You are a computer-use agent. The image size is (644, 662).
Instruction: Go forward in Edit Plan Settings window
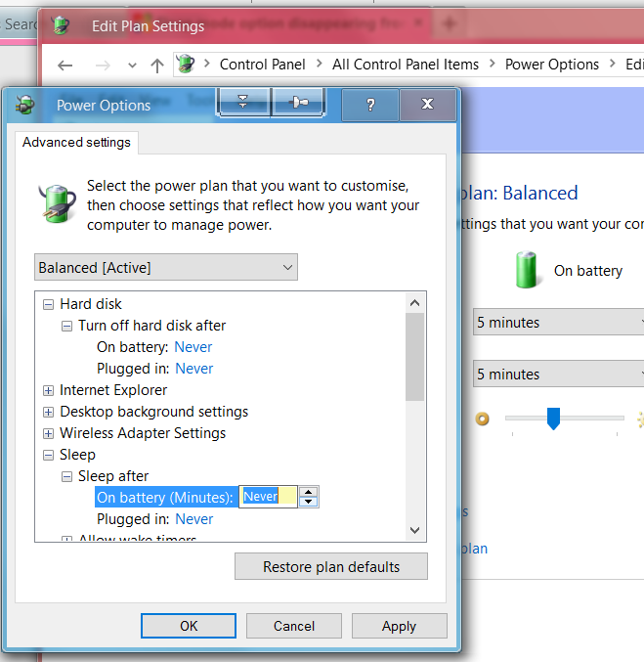(x=103, y=66)
